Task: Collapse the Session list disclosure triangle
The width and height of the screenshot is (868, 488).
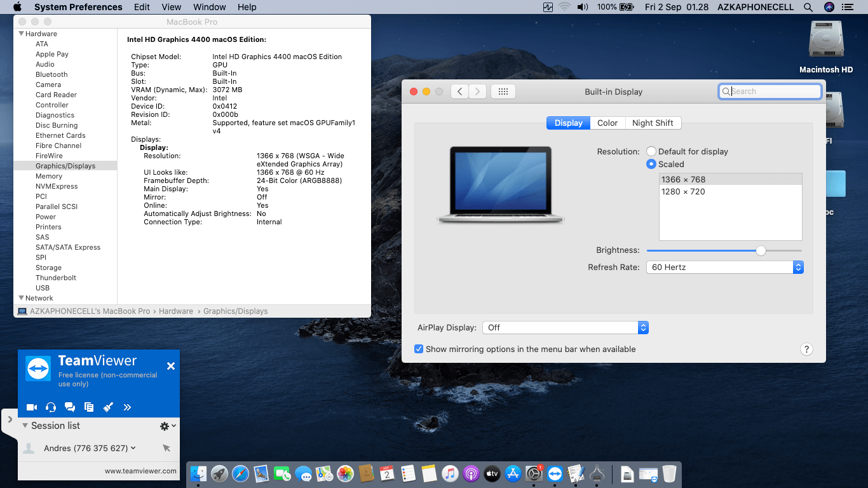Action: [x=25, y=426]
